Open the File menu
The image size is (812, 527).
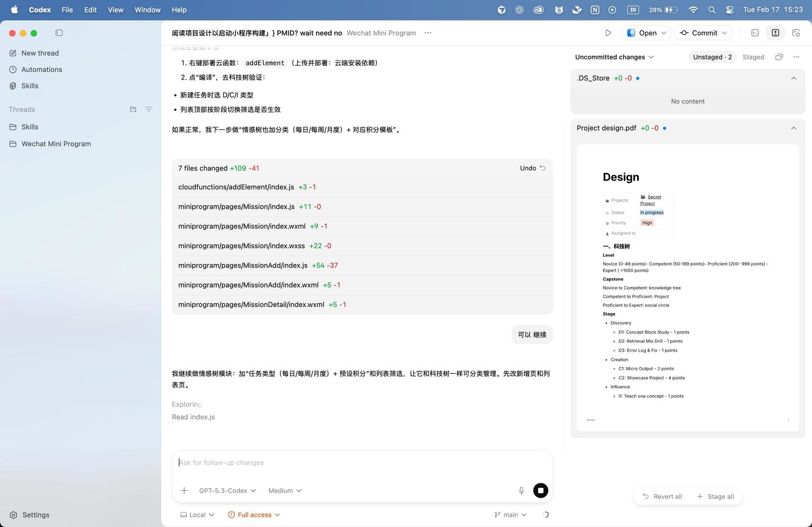coord(67,10)
